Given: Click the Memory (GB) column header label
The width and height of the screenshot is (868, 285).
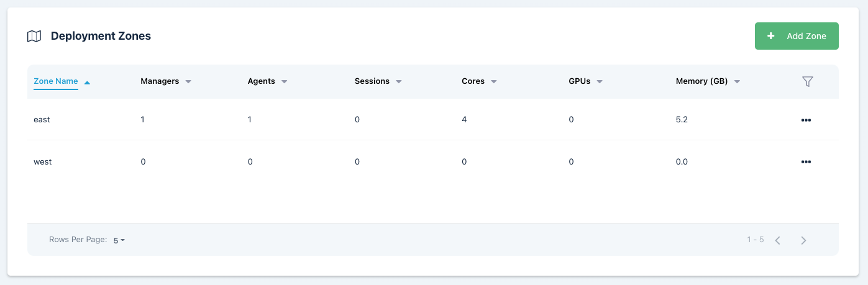Looking at the screenshot, I should pyautogui.click(x=701, y=81).
